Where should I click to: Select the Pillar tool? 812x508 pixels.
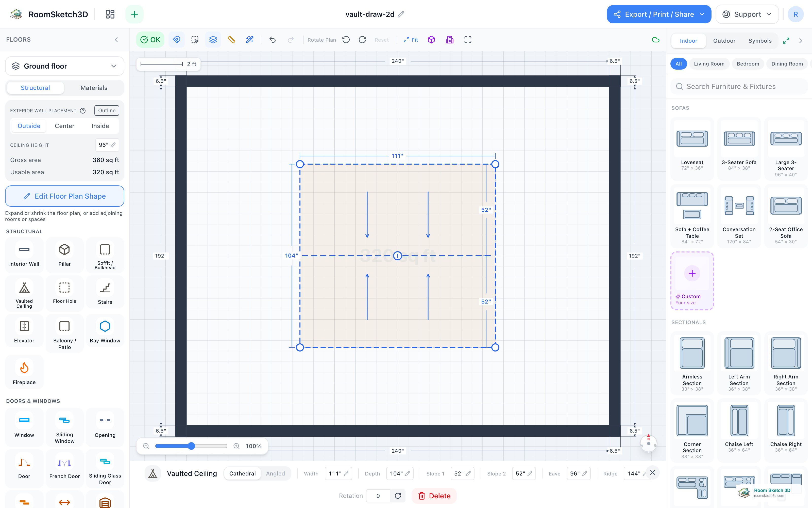(64, 255)
